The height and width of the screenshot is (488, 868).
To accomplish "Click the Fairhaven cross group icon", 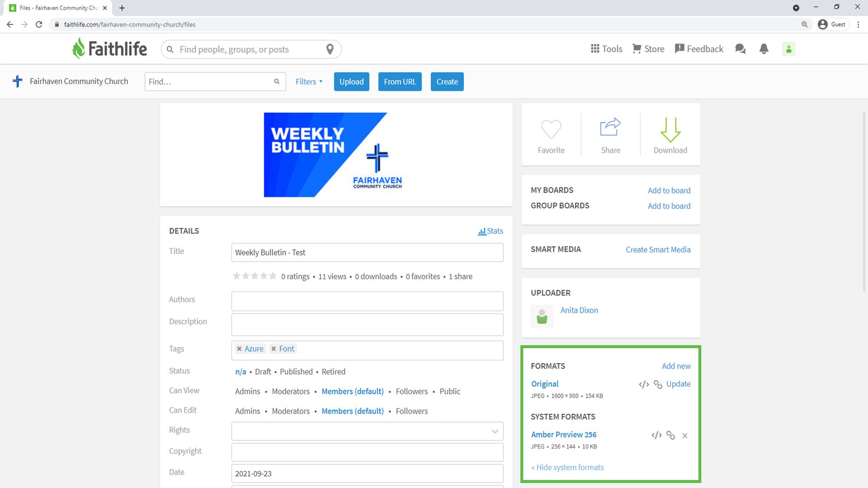I will [x=17, y=81].
